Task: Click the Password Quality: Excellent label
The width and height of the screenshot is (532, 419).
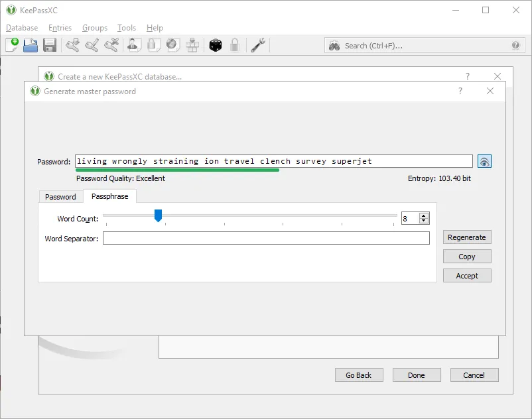Action: [121, 178]
